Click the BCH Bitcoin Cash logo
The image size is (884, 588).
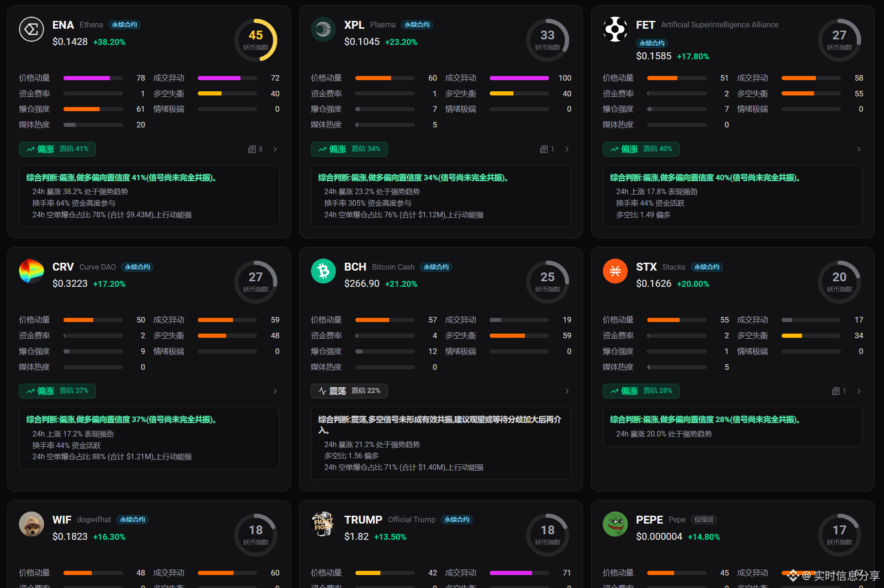(323, 271)
